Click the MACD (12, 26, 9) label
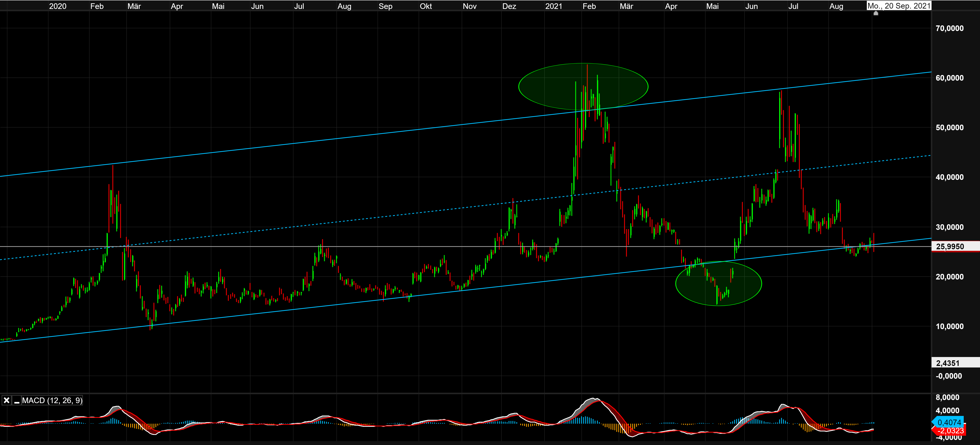 pos(52,400)
